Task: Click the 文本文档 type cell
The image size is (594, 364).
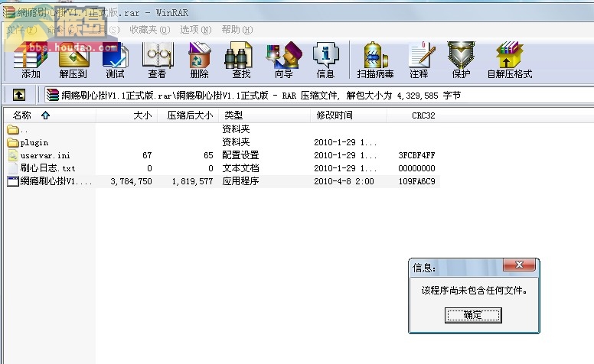Action: pyautogui.click(x=240, y=168)
